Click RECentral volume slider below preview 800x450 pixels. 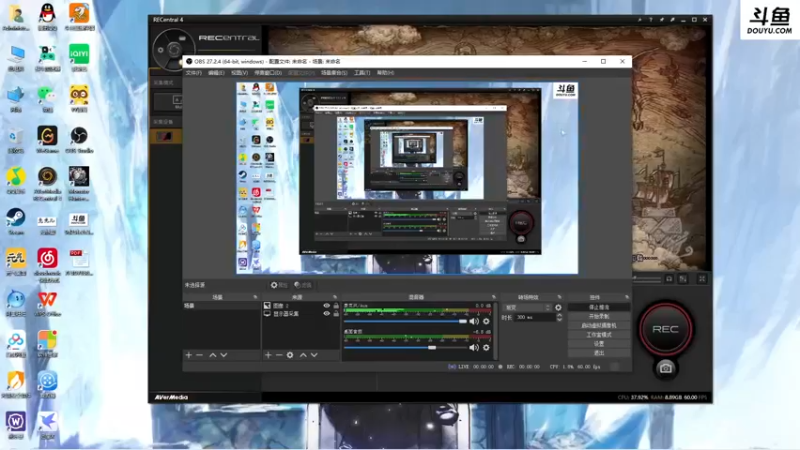tap(647, 279)
